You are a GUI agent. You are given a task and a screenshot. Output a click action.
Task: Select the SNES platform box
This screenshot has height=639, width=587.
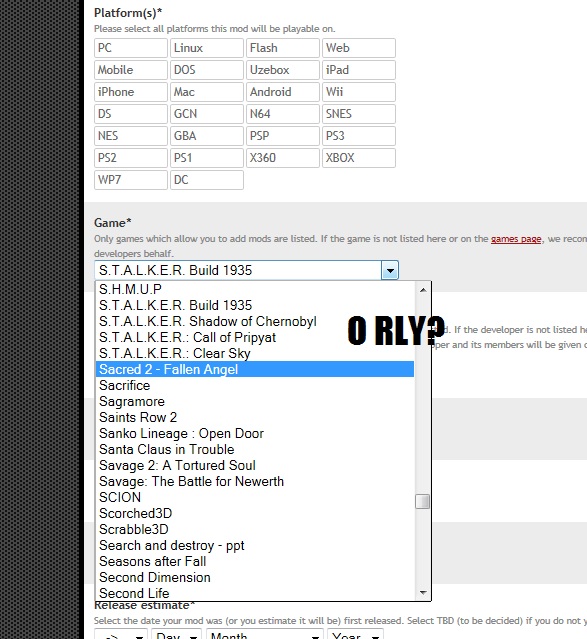[359, 114]
